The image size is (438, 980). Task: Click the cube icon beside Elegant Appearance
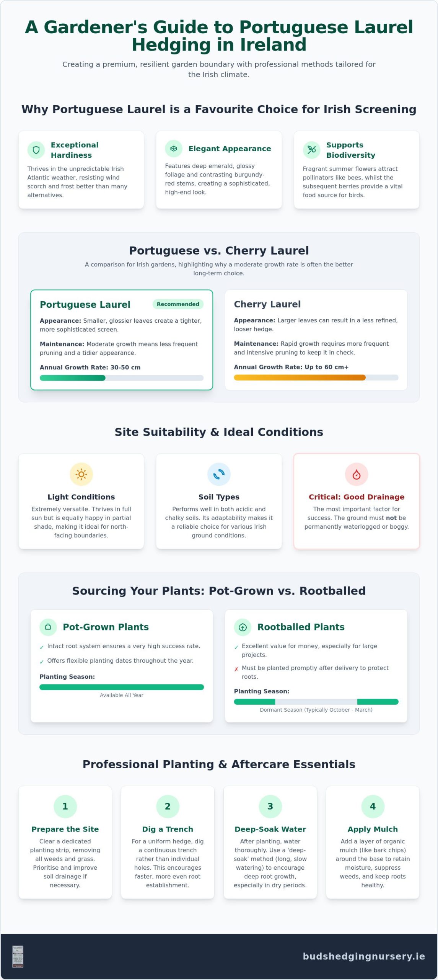pyautogui.click(x=174, y=149)
